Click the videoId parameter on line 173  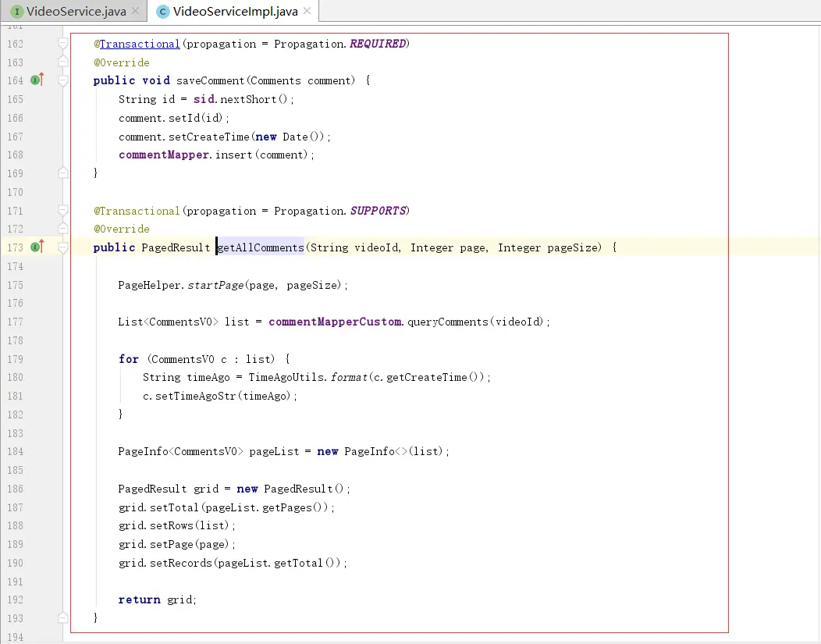pos(376,247)
